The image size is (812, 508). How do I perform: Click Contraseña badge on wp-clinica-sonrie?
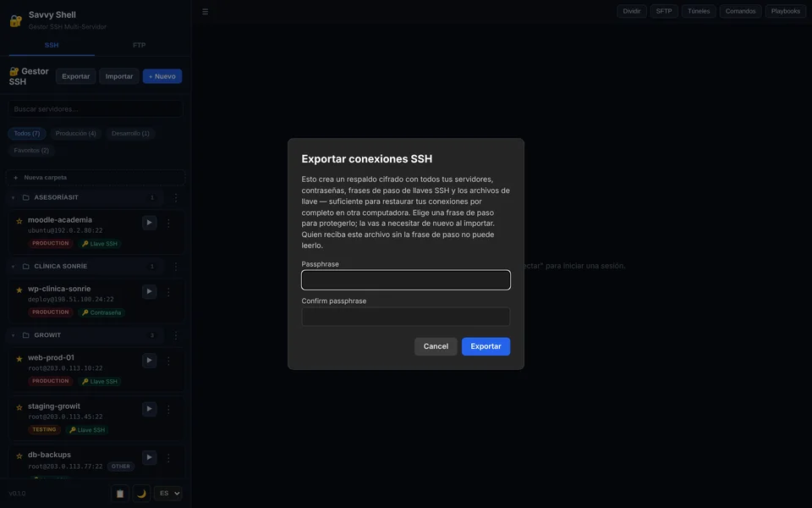(101, 312)
